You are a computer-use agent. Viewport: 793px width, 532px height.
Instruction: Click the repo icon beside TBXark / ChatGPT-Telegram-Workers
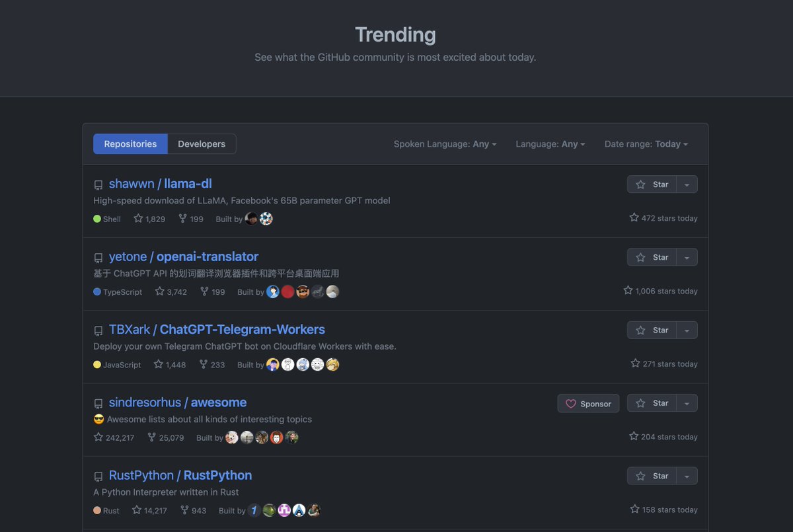click(x=98, y=330)
